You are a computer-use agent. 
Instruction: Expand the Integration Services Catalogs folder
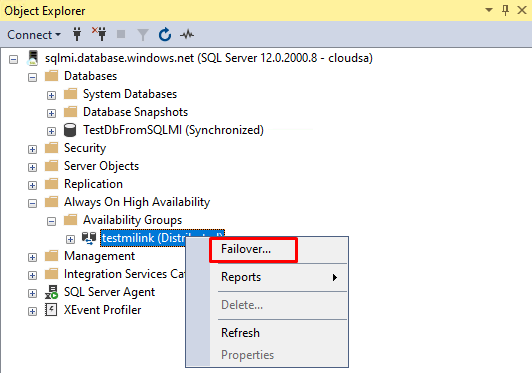pos(32,276)
